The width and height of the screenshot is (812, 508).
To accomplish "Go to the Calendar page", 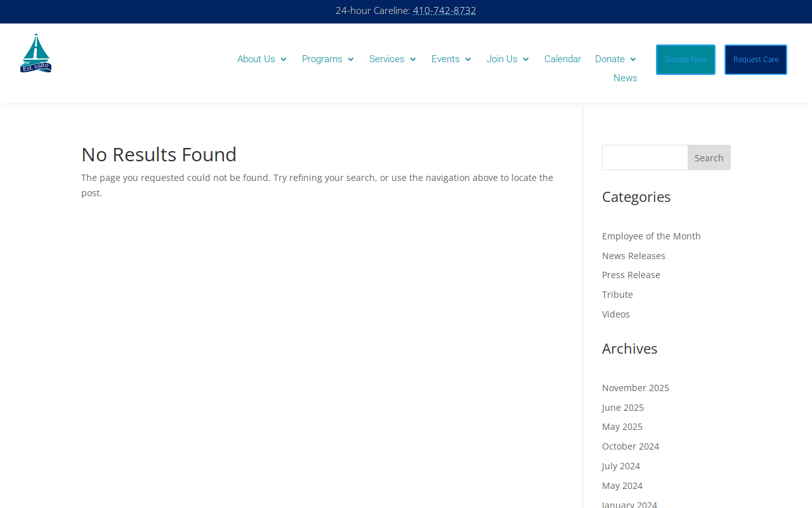I will coord(563,59).
